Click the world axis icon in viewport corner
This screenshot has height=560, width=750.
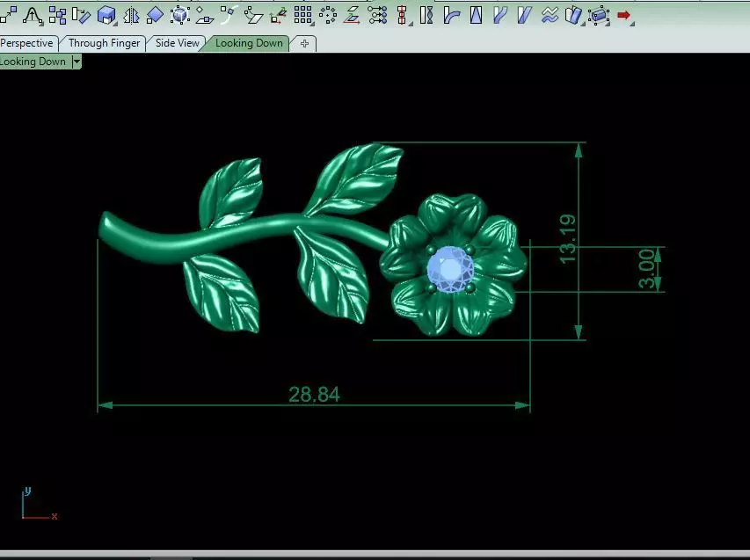point(39,505)
